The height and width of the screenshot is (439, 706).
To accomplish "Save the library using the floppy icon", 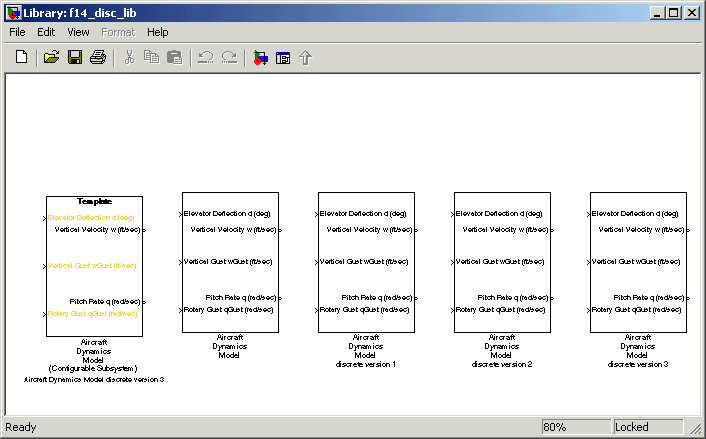I will point(75,58).
